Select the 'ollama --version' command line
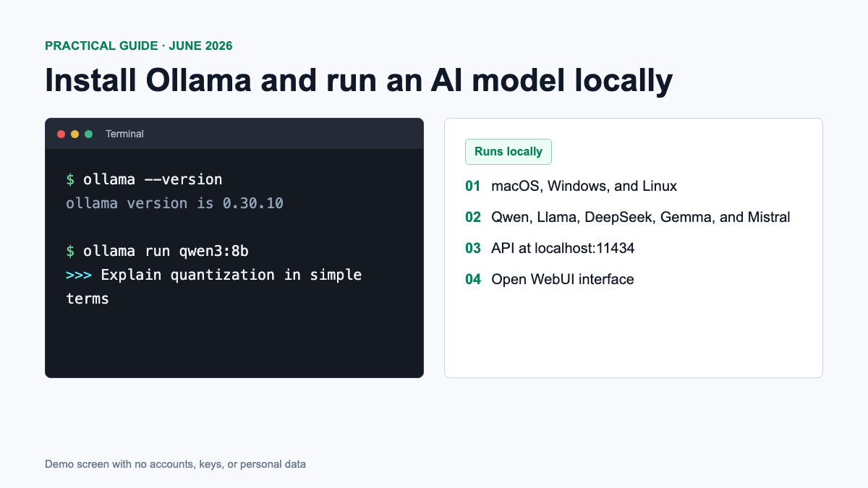The width and height of the screenshot is (868, 488). tap(144, 179)
